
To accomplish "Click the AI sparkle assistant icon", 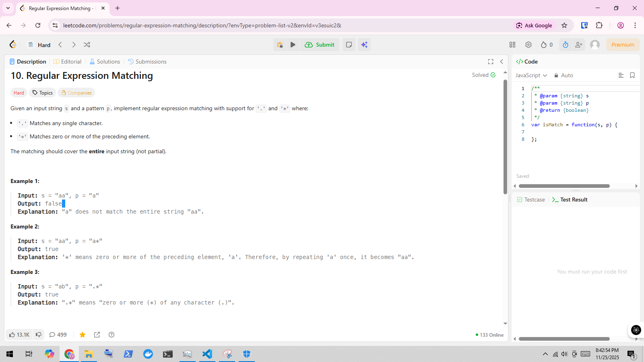I will 364,45.
